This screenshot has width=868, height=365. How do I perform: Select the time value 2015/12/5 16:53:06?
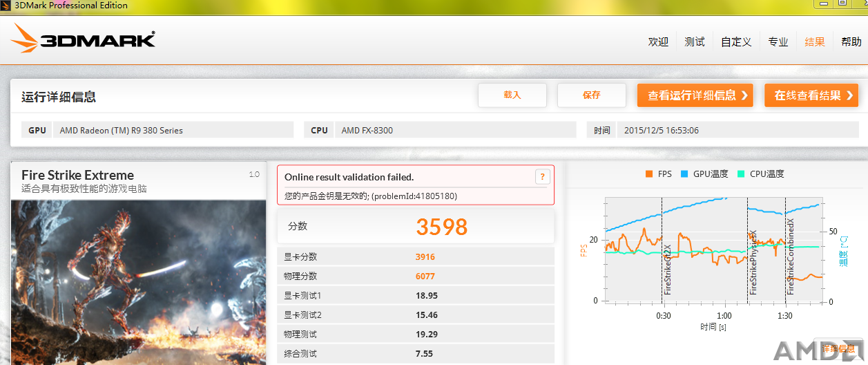pos(662,130)
